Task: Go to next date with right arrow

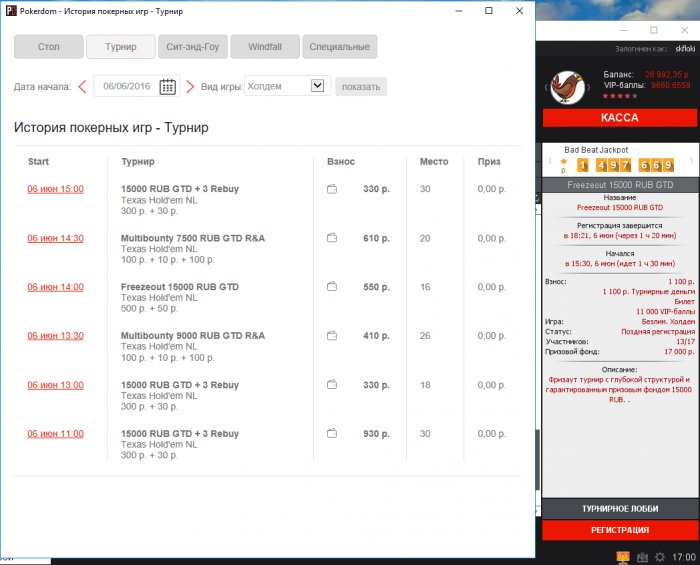Action: [x=190, y=86]
